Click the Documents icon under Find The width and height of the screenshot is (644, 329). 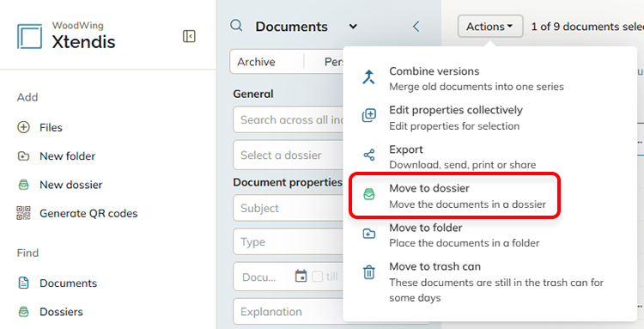(x=23, y=283)
